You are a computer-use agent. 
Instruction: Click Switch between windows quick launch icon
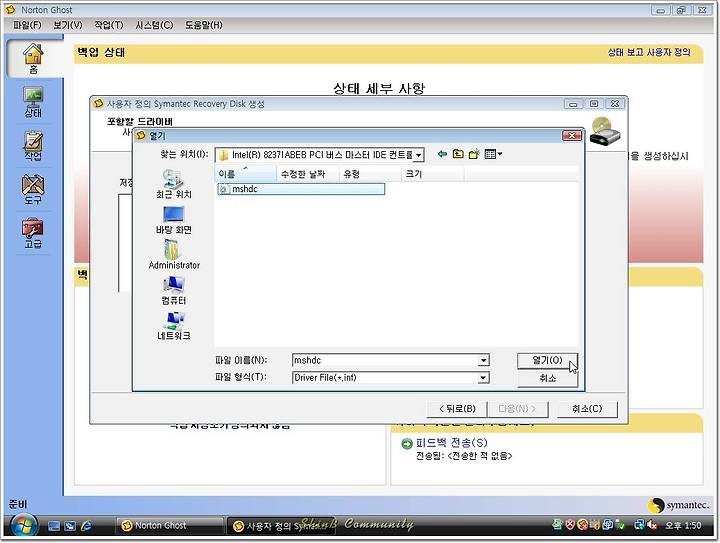70,526
